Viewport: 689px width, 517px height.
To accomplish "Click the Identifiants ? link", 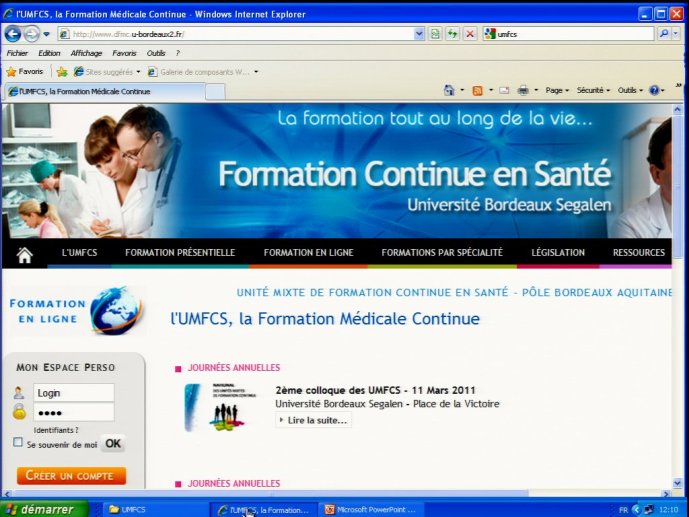I will (56, 430).
